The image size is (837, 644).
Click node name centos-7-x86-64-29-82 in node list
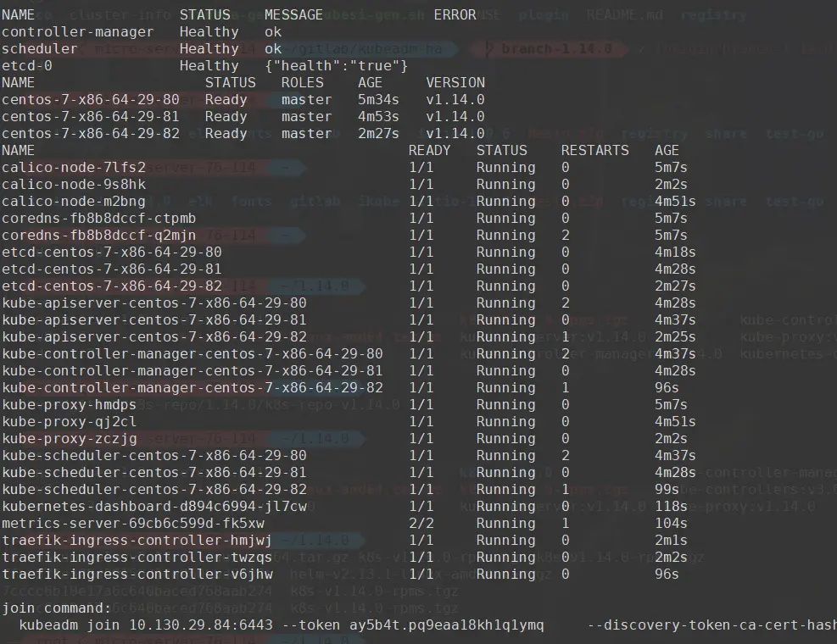click(90, 133)
